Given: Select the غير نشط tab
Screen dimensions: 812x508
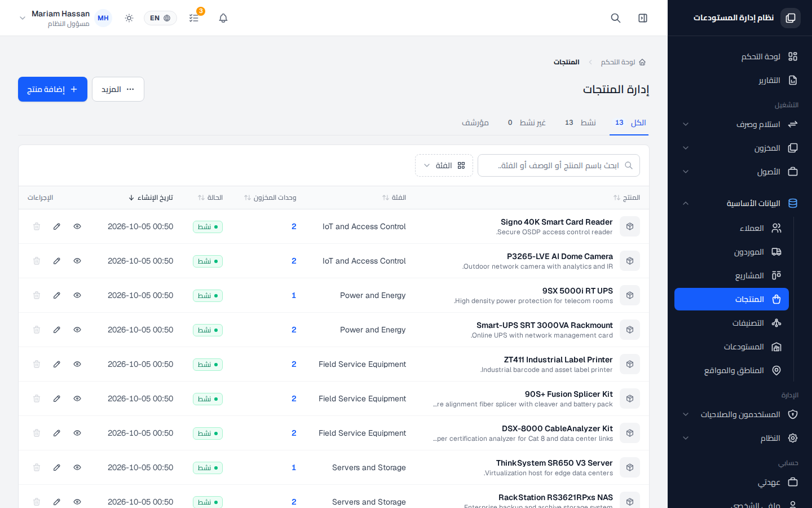Looking at the screenshot, I should point(527,122).
